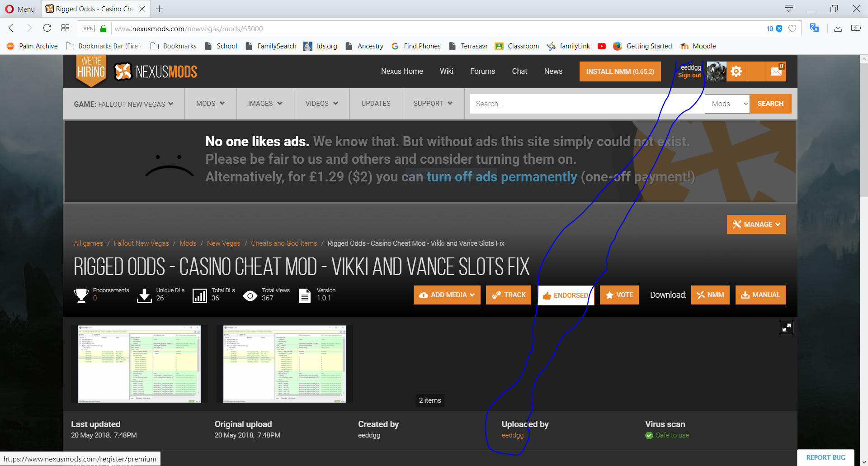
Task: Open the Images navigation dropdown
Action: pyautogui.click(x=265, y=104)
